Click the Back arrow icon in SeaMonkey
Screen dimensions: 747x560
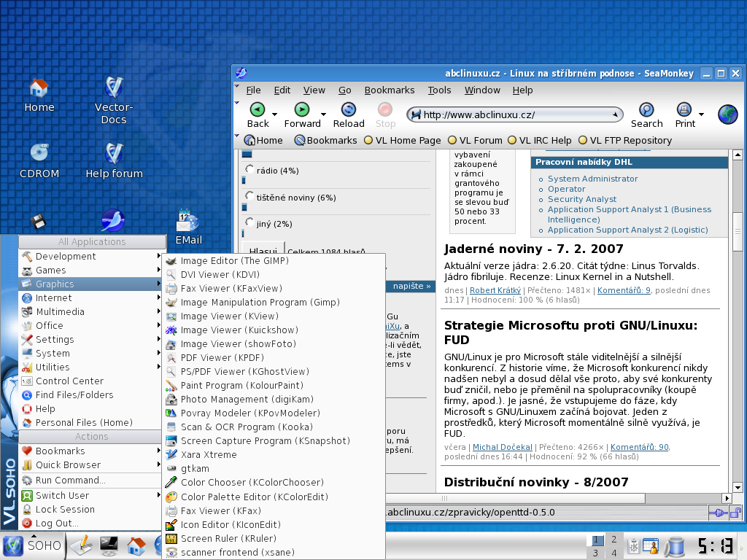click(258, 109)
